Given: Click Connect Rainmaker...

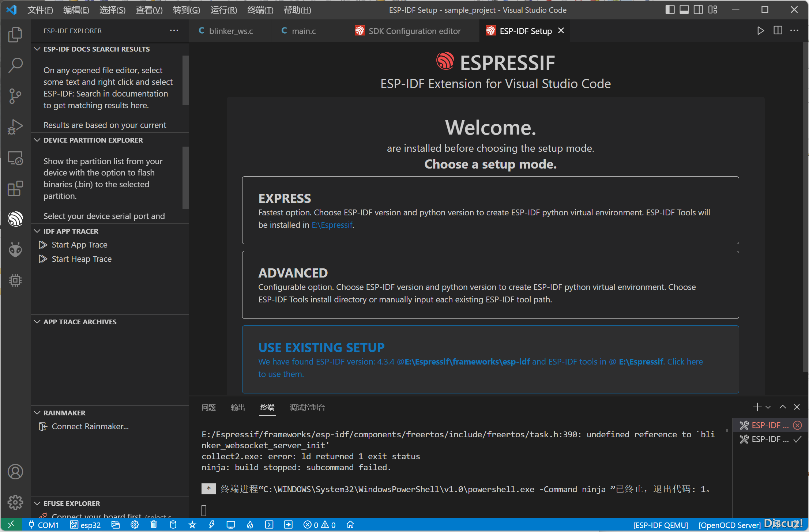Looking at the screenshot, I should (x=90, y=426).
